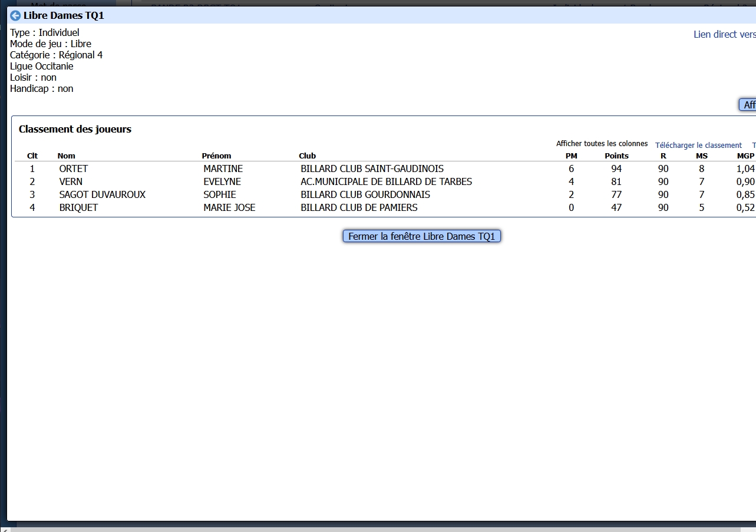Open the Télécharger le classement link
This screenshot has width=756, height=532.
pyautogui.click(x=698, y=145)
